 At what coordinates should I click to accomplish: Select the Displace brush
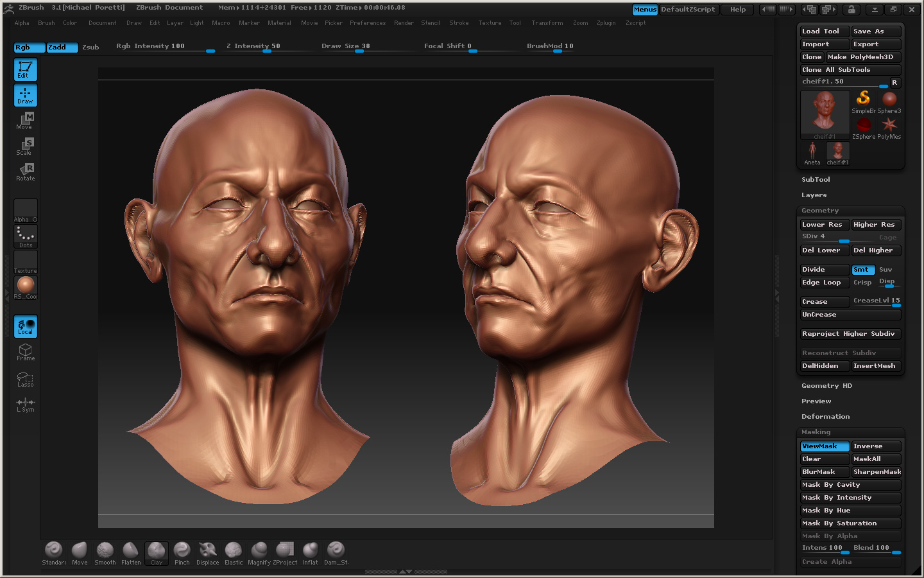coord(208,554)
